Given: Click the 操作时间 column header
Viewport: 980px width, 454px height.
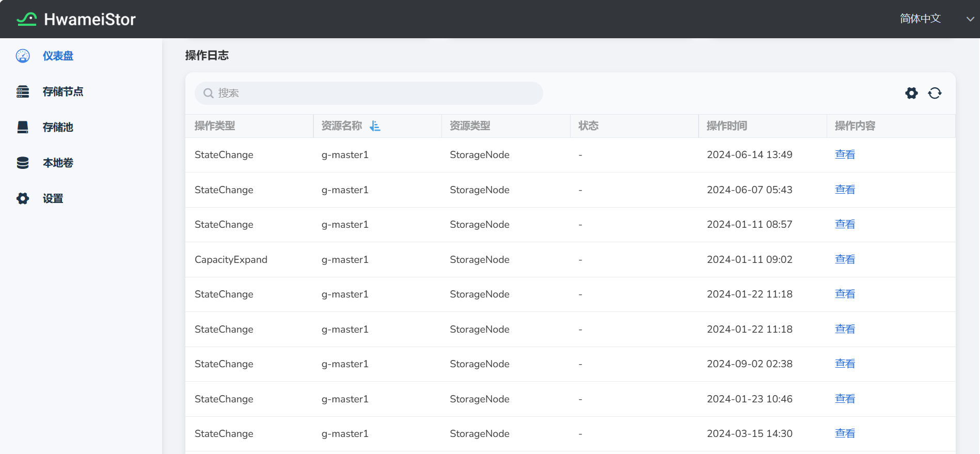Looking at the screenshot, I should pos(726,126).
